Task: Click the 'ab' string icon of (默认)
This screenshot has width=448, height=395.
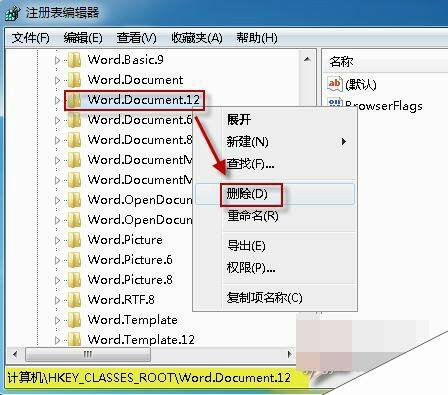Action: click(335, 83)
